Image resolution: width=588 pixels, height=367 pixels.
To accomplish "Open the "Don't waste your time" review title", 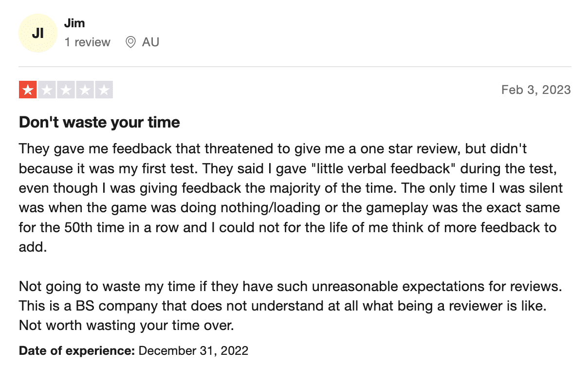I will pyautogui.click(x=99, y=122).
